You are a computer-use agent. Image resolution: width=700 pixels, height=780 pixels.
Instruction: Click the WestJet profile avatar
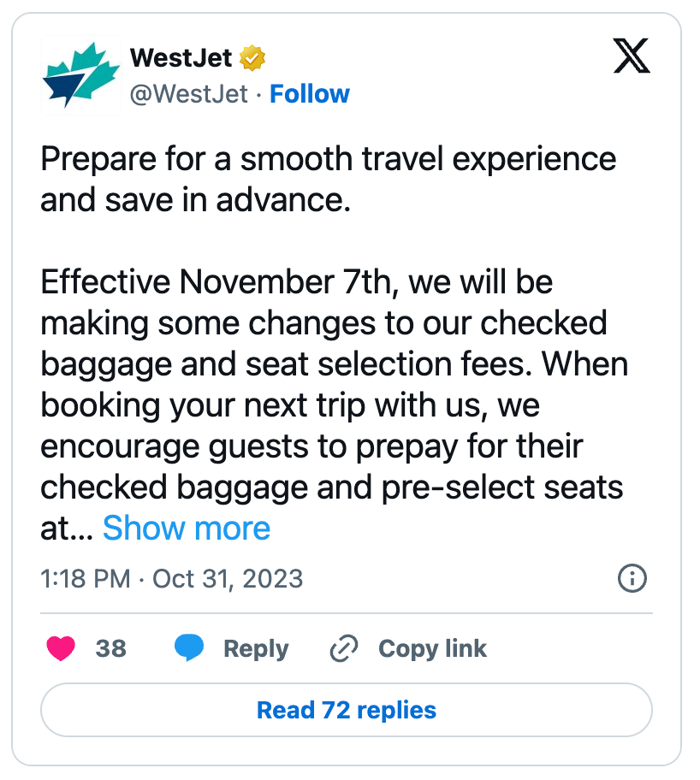pos(81,75)
